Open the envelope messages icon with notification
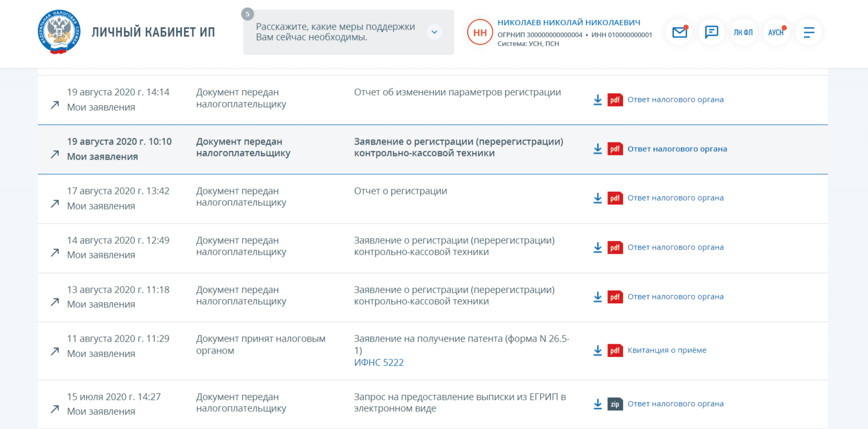This screenshot has width=868, height=429. tap(679, 32)
